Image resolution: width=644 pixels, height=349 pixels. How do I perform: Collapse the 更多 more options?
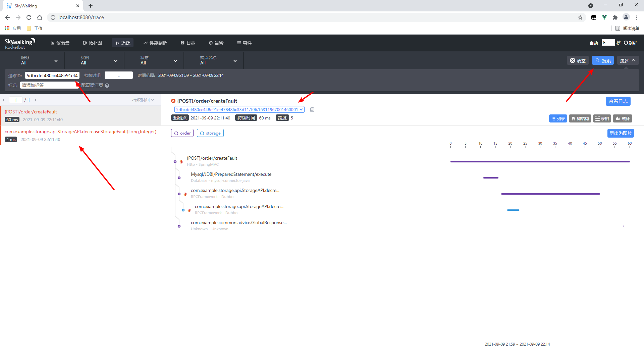pos(628,60)
